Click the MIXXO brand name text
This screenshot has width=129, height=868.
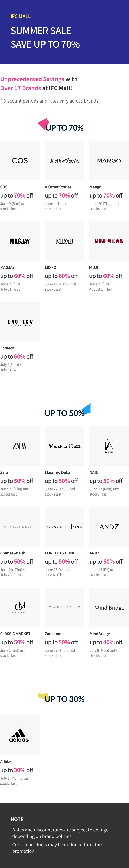click(x=50, y=268)
